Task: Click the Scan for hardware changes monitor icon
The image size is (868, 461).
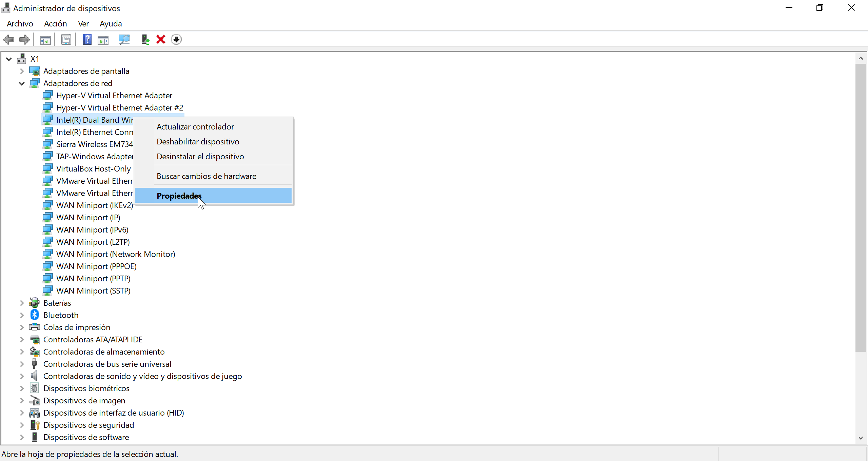Action: tap(124, 40)
